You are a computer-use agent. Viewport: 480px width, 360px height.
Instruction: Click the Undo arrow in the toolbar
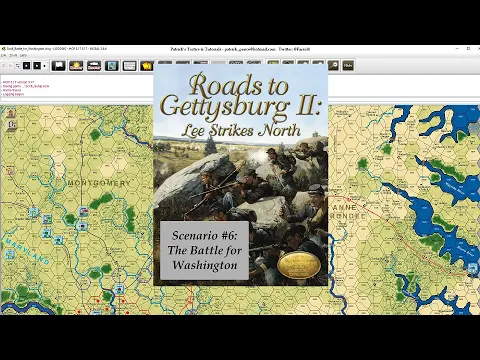(x=4, y=66)
